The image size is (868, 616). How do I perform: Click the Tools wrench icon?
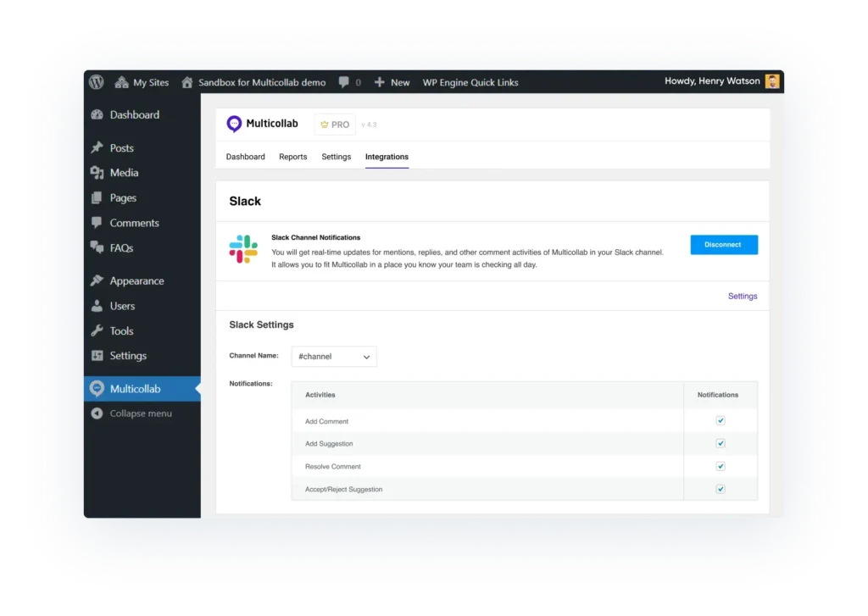(97, 330)
